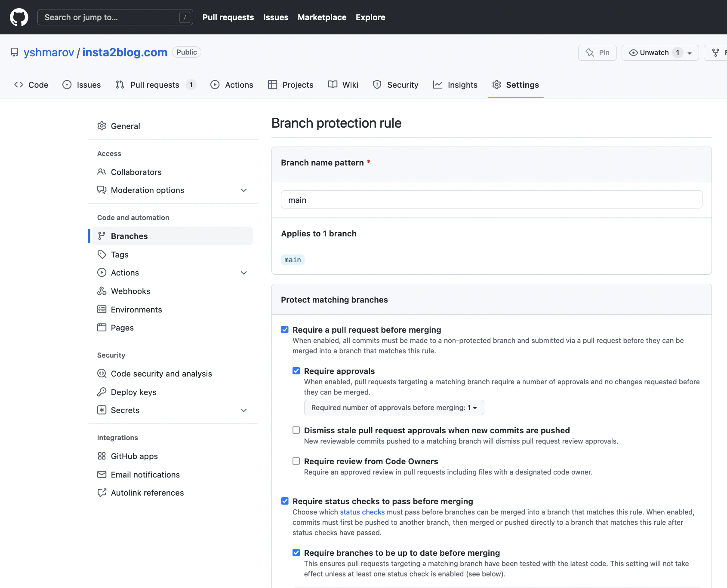Click the Pull requests counter badge 1
Screen dimensions: 727x588
191,85
